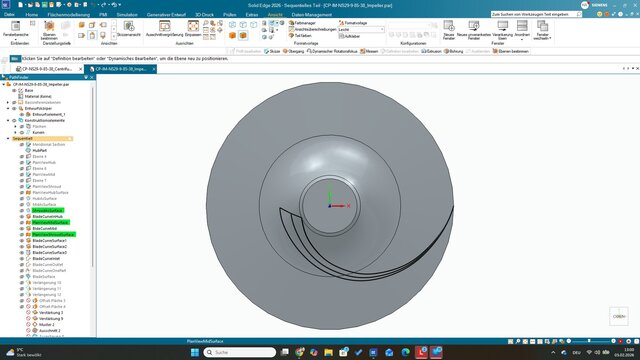Click the Windows taskbar search box
Image resolution: width=640 pixels, height=360 pixels.
240,352
